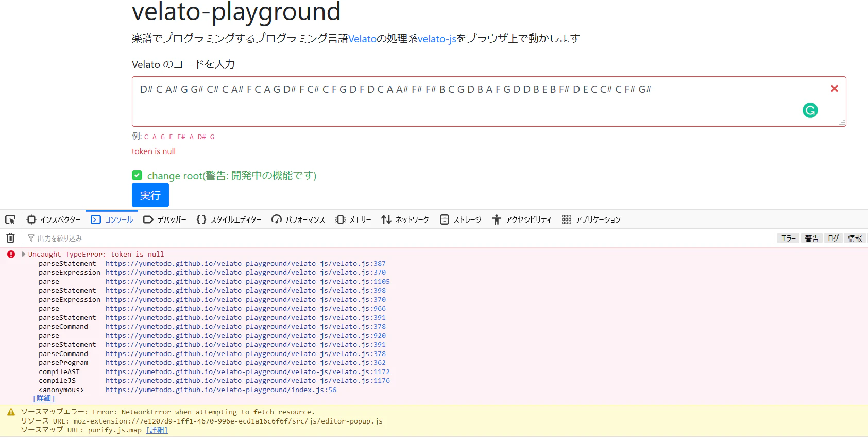The width and height of the screenshot is (868, 440).
Task: Open the velato-js link in the description
Action: pyautogui.click(x=437, y=39)
